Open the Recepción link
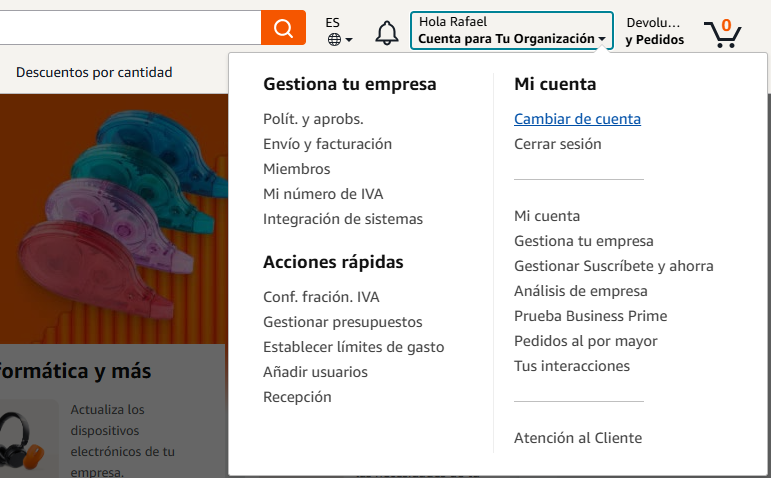Screen dimensions: 771x478 (297, 397)
